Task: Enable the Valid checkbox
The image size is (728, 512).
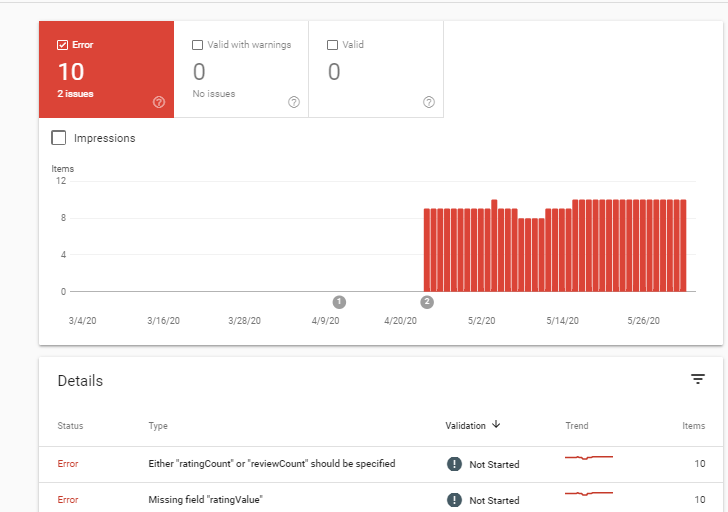Action: tap(333, 45)
